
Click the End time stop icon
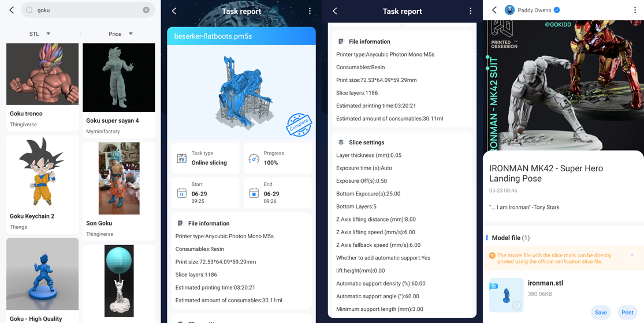[254, 193]
